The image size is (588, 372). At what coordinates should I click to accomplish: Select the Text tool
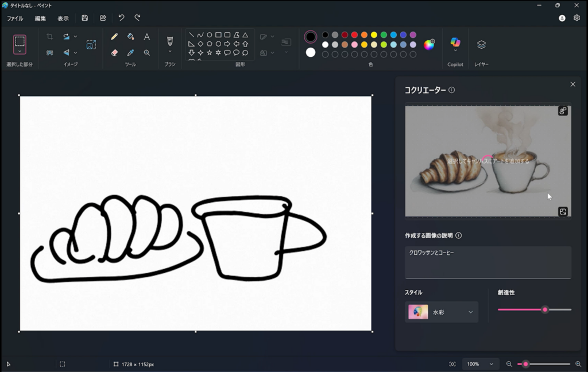pos(146,36)
